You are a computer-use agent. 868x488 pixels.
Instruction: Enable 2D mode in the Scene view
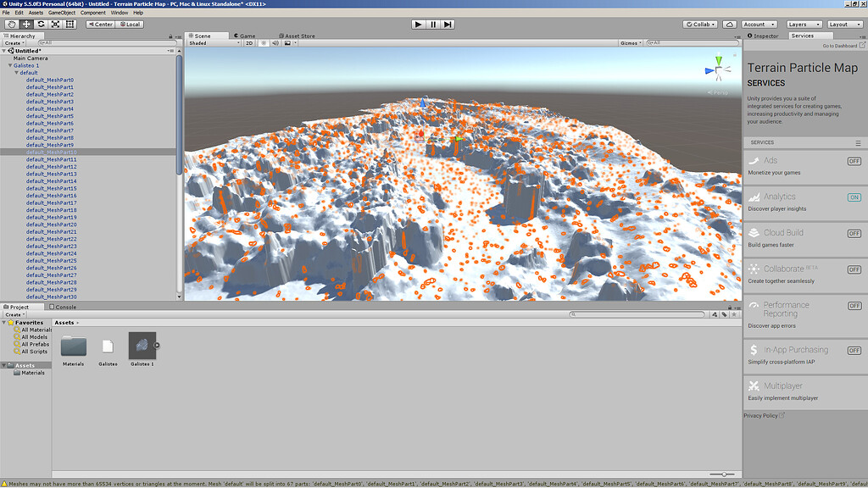[x=248, y=43]
